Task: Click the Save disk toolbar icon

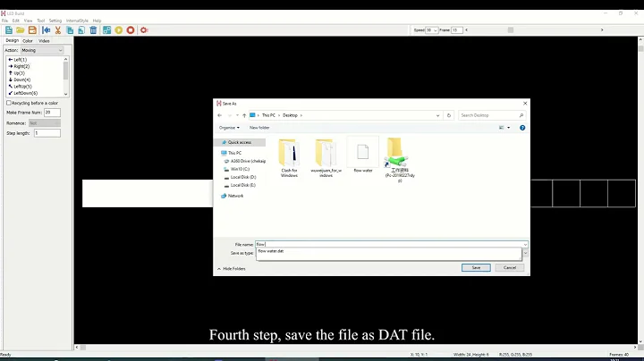Action: coord(32,30)
